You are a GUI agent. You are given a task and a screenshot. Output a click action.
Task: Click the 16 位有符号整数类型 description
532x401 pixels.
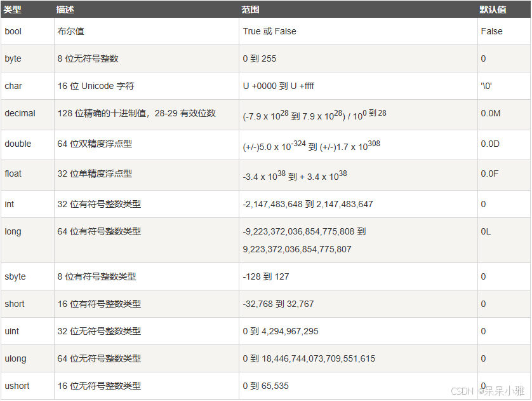pyautogui.click(x=99, y=304)
